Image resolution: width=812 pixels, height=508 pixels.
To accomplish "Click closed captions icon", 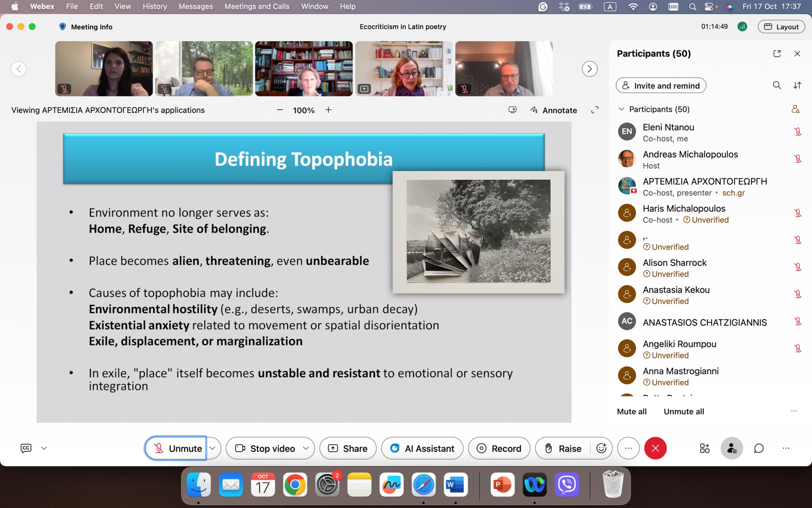I will click(26, 448).
